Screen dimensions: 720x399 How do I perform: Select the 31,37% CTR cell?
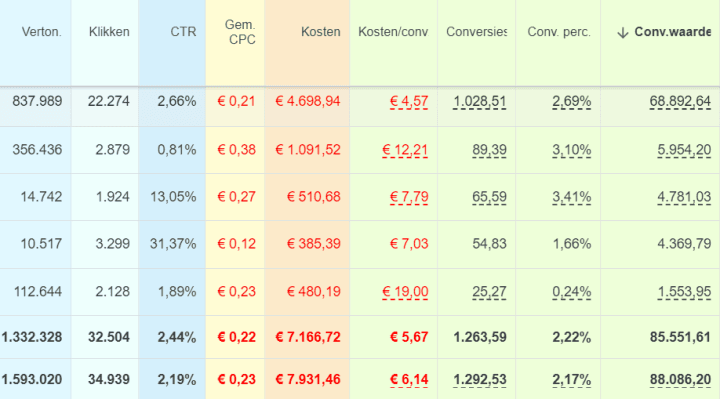(173, 243)
